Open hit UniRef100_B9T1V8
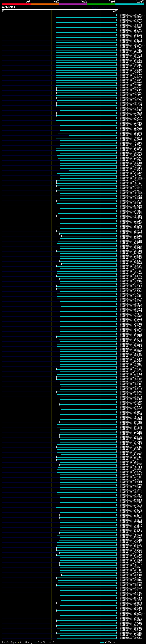The height and width of the screenshot is (644, 146). pyautogui.click(x=131, y=95)
